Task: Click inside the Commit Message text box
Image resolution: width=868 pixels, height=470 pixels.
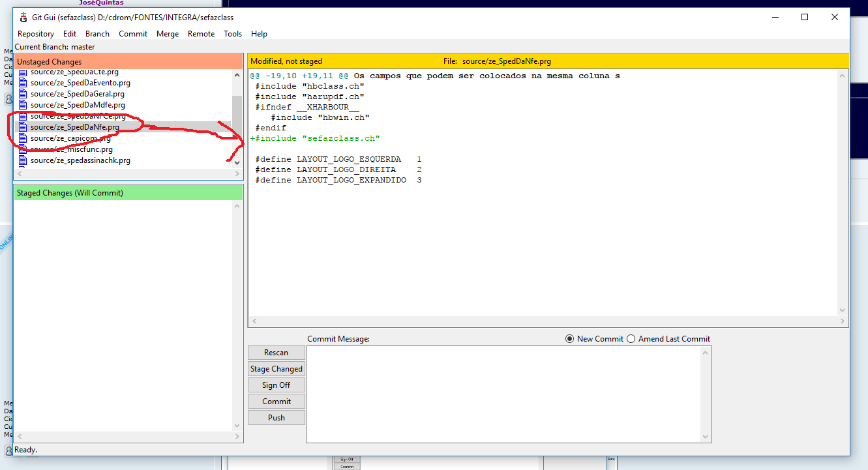Action: click(502, 394)
